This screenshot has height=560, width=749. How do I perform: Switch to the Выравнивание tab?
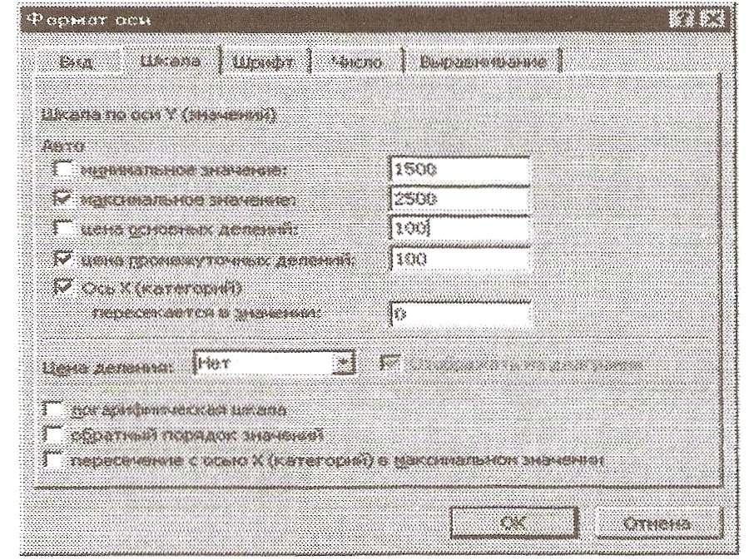pyautogui.click(x=483, y=62)
